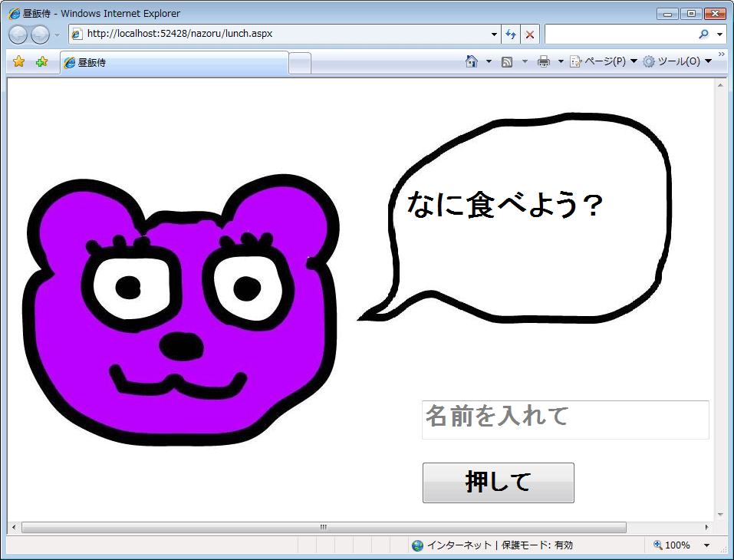The width and height of the screenshot is (734, 560).
Task: Expand the Print options dropdown arrow
Action: pos(561,61)
